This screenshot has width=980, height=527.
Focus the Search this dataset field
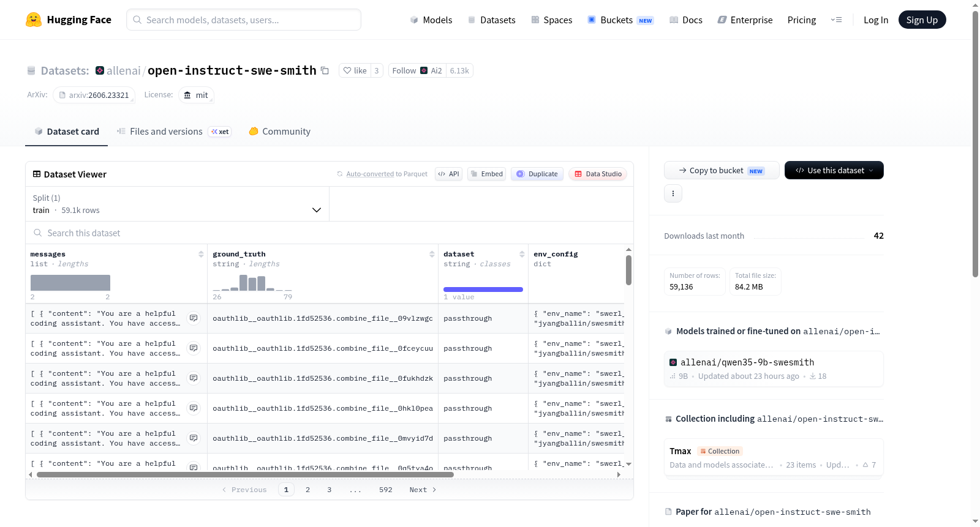point(330,233)
